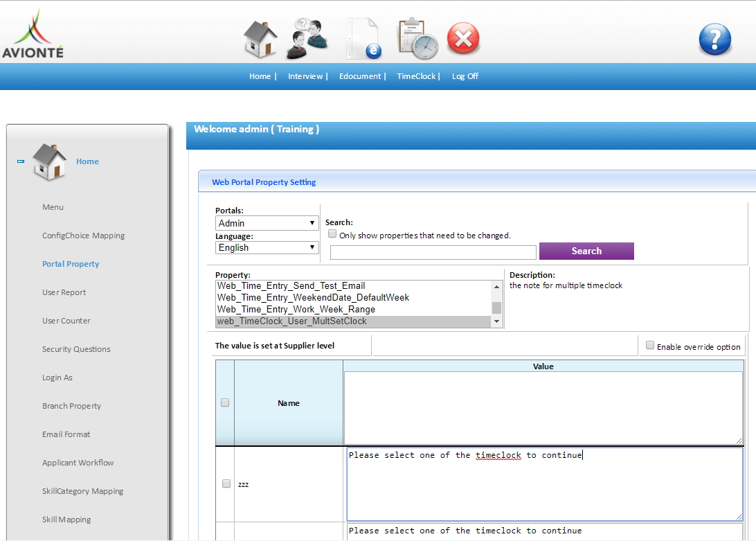Click the empty Value textarea under the header
Screen dimensions: 756x541
543,408
